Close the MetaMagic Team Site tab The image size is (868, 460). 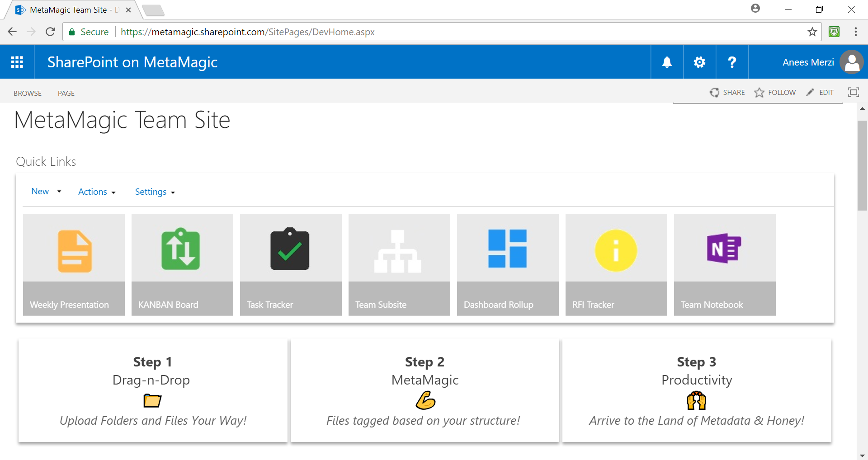pyautogui.click(x=128, y=10)
